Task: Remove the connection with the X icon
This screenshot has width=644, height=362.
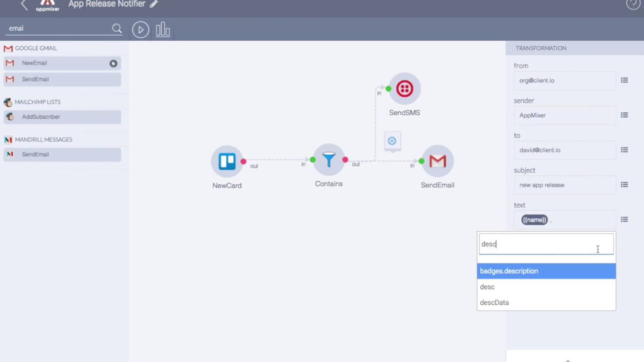Action: click(x=392, y=141)
